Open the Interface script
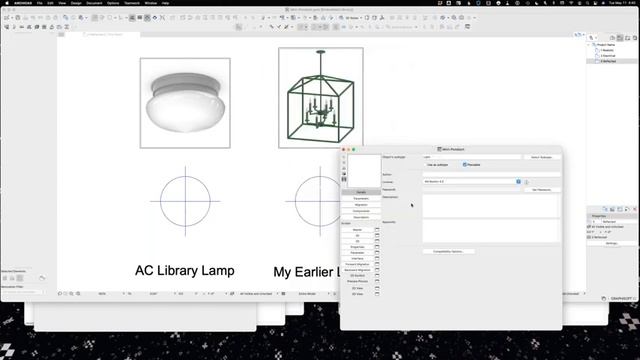This screenshot has height=360, width=640. pos(358,258)
